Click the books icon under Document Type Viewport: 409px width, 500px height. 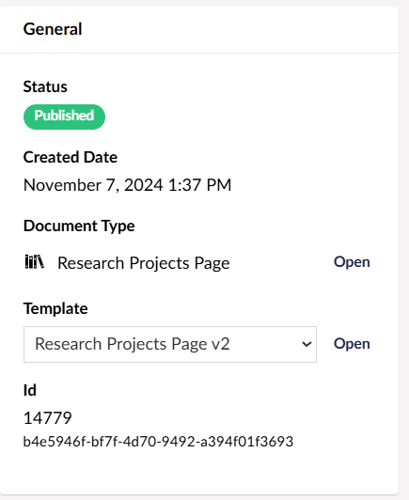[x=34, y=262]
